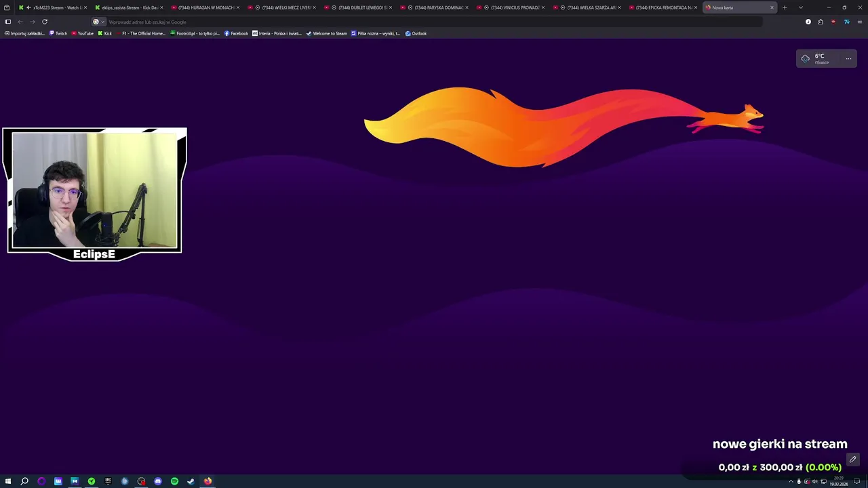Open the weather widget three-dots menu
The height and width of the screenshot is (488, 868).
tap(848, 59)
